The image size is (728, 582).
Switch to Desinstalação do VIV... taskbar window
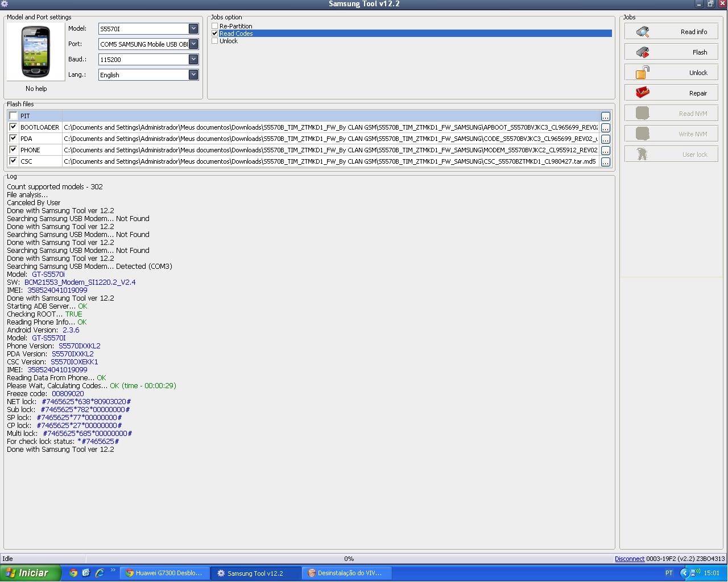click(x=346, y=573)
